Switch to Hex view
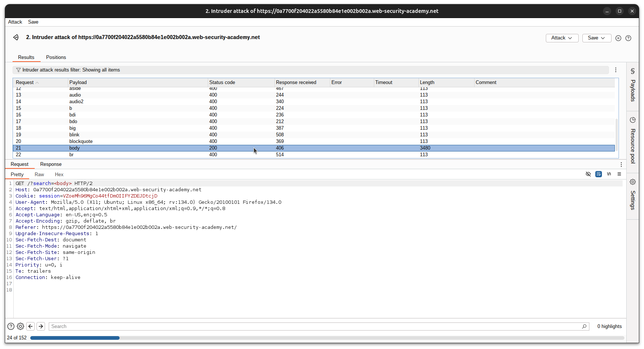Screen dimensions: 644x349 (x=59, y=174)
